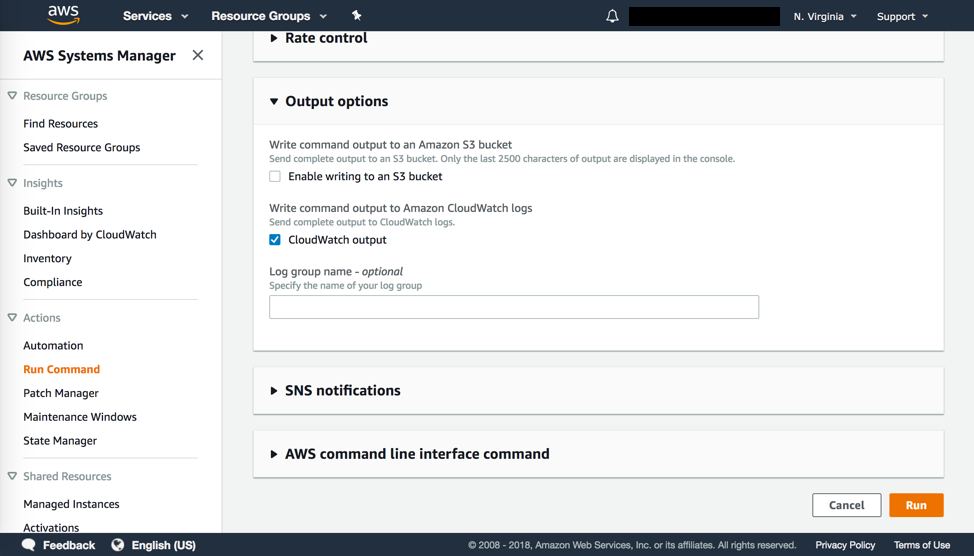Viewport: 974px width, 556px height.
Task: Collapse the Resource Groups sidebar group
Action: [12, 96]
